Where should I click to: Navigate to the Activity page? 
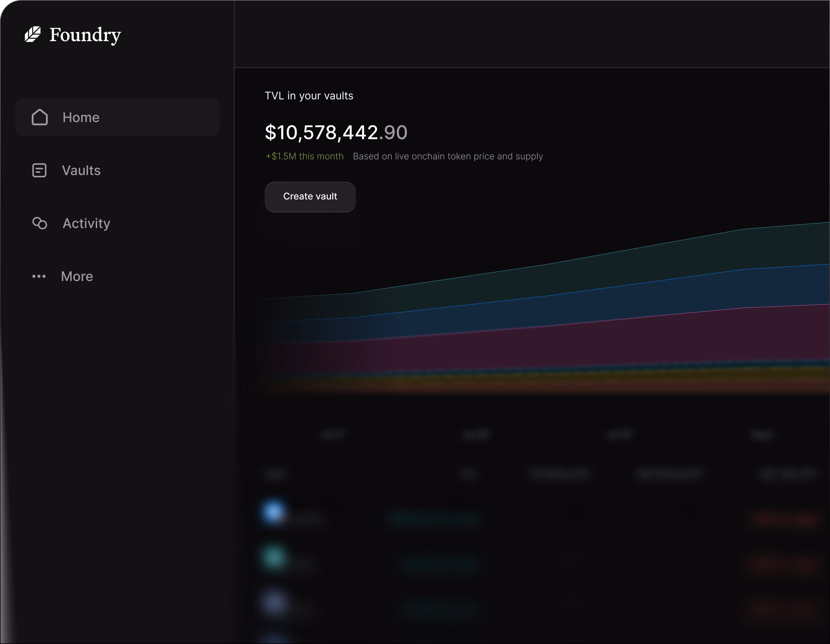86,223
